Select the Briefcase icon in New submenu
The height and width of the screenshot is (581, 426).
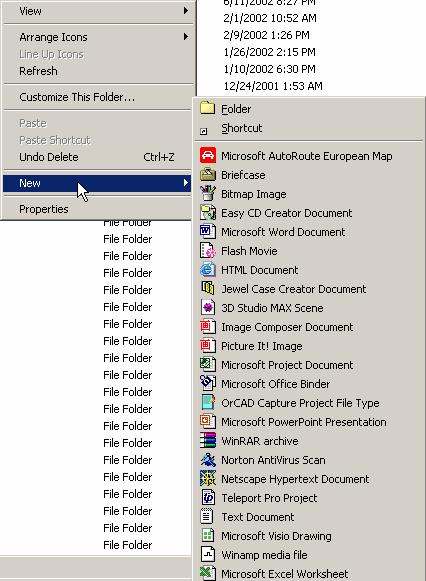point(208,175)
